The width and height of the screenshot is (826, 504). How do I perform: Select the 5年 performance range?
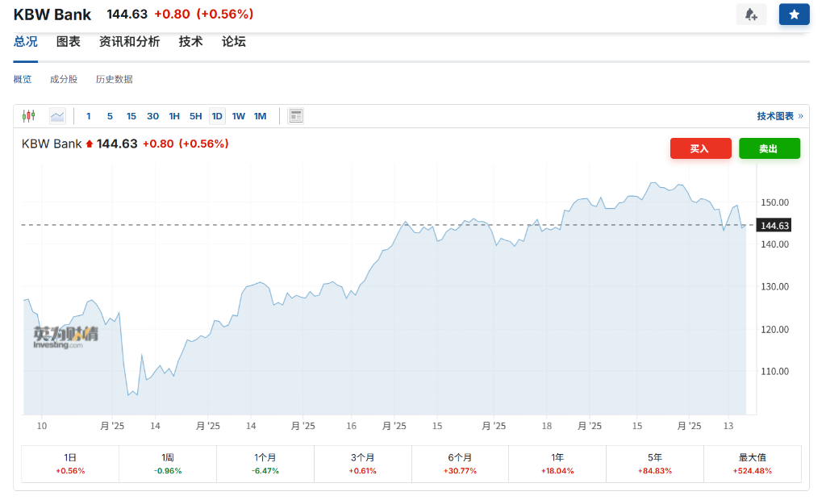coord(654,464)
